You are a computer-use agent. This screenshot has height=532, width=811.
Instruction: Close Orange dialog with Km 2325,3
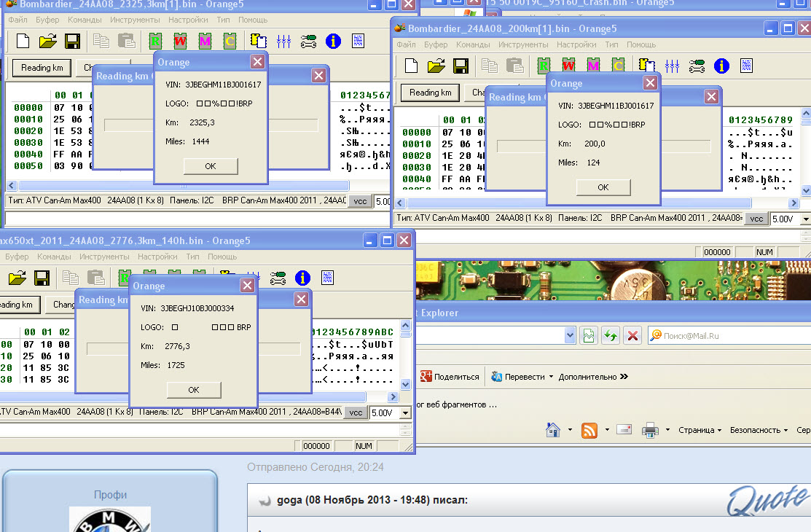tap(257, 62)
